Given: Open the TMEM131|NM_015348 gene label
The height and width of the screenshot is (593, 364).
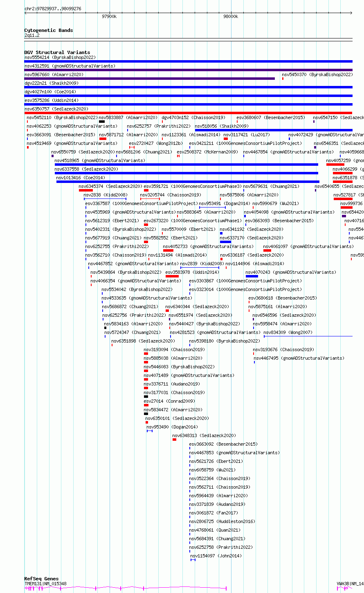Looking at the screenshot, I should point(45,584).
